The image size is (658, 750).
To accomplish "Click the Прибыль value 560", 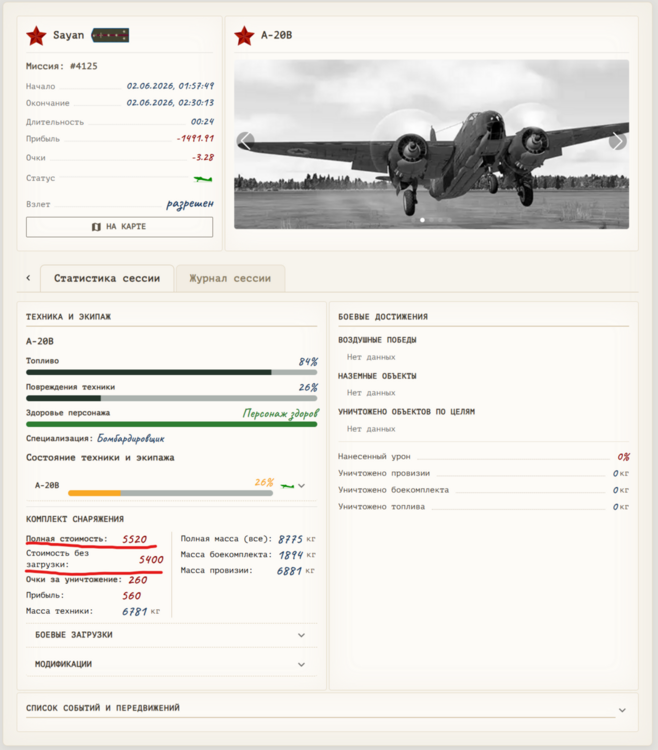I will click(x=132, y=596).
